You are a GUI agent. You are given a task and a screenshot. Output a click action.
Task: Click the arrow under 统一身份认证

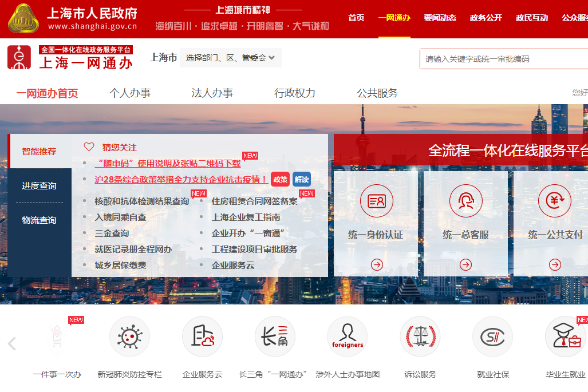tap(377, 265)
